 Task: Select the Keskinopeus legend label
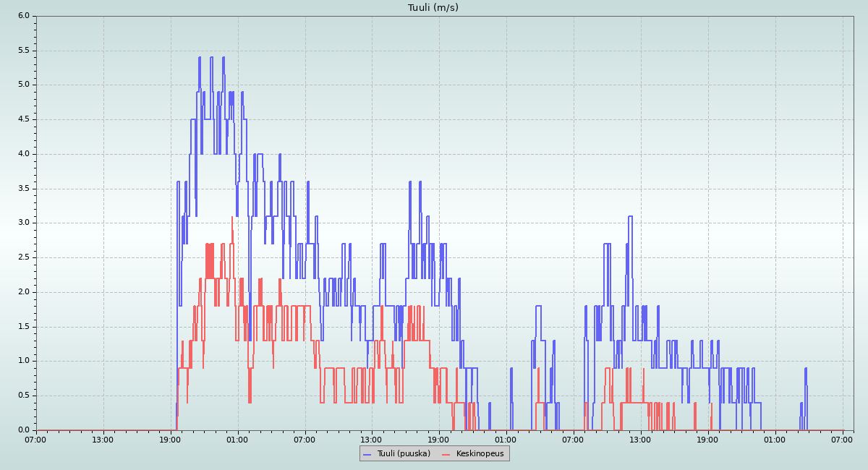[480, 453]
